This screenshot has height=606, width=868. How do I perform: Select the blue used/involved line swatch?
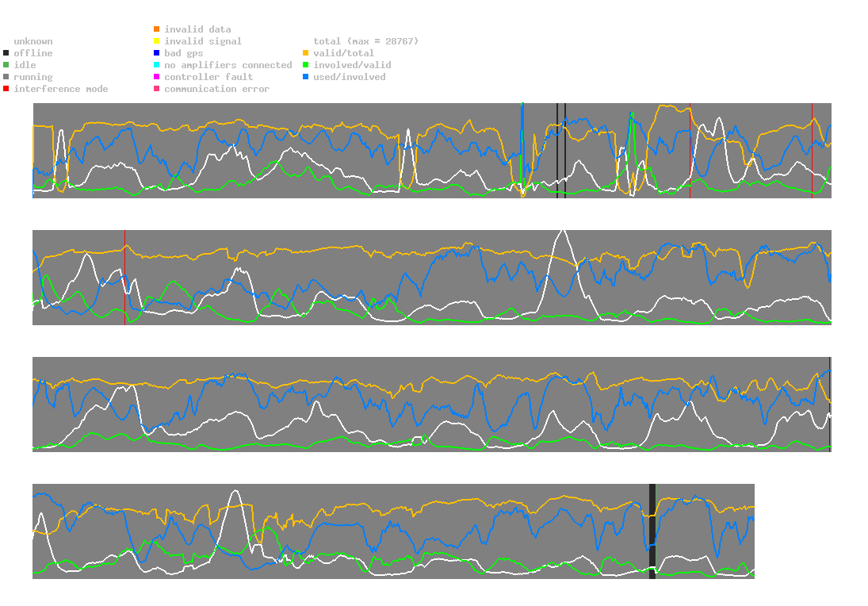point(306,77)
